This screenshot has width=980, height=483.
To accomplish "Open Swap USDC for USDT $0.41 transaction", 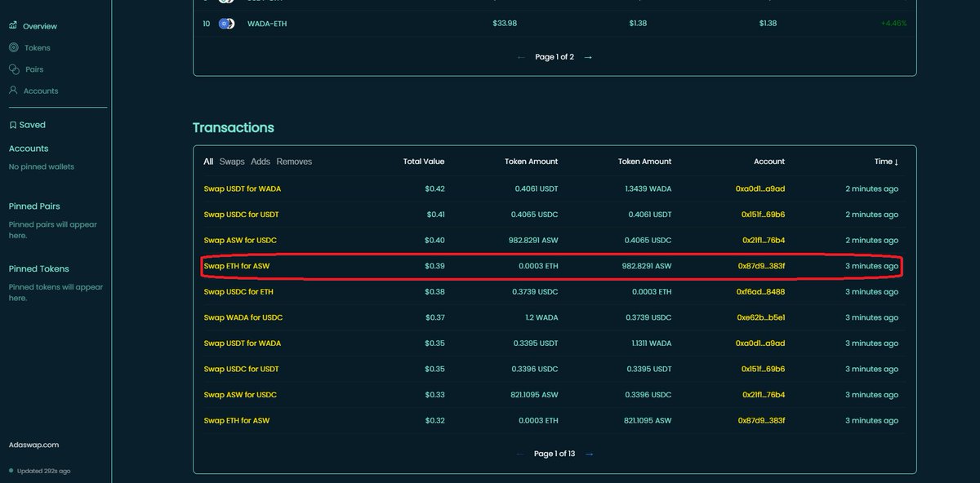I will (x=241, y=215).
